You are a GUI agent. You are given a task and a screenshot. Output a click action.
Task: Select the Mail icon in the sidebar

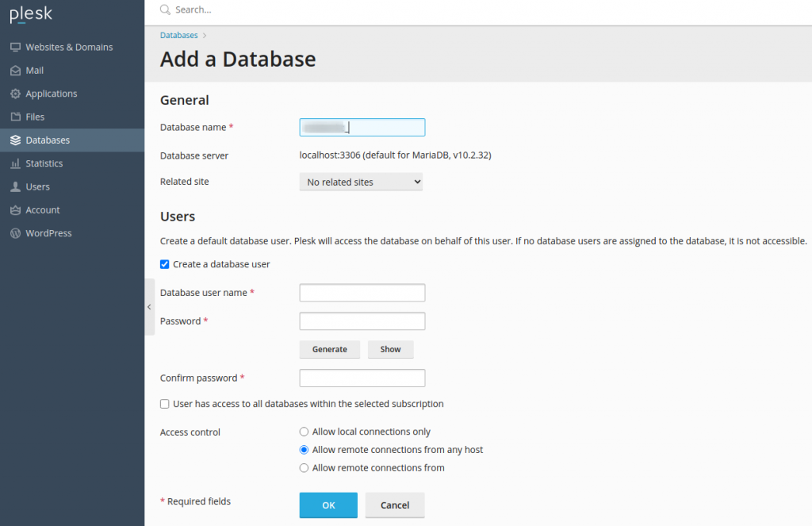16,70
